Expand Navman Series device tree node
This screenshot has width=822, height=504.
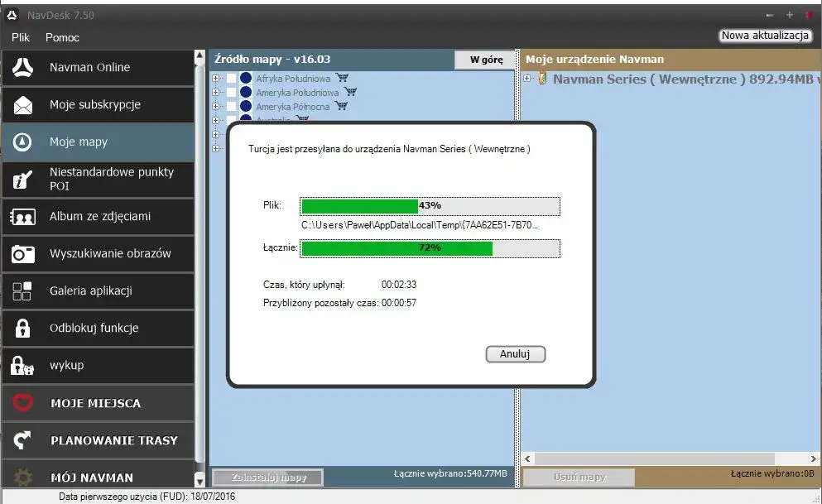pos(528,79)
